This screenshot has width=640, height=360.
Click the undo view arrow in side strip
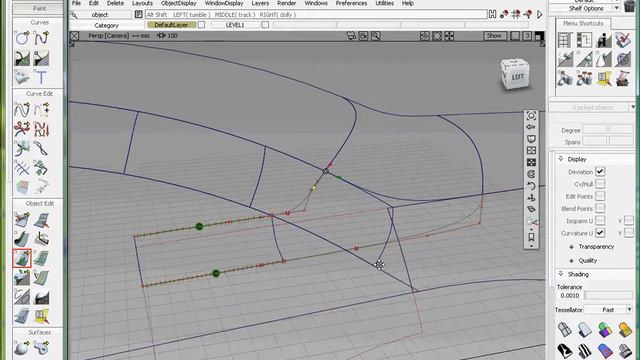[531, 186]
